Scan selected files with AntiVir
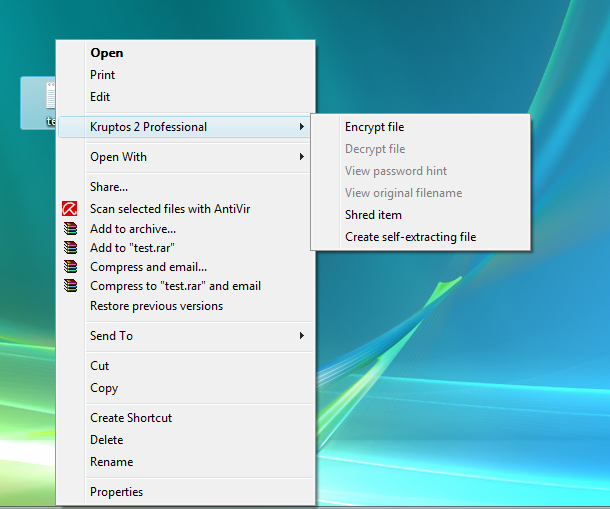 [185, 209]
